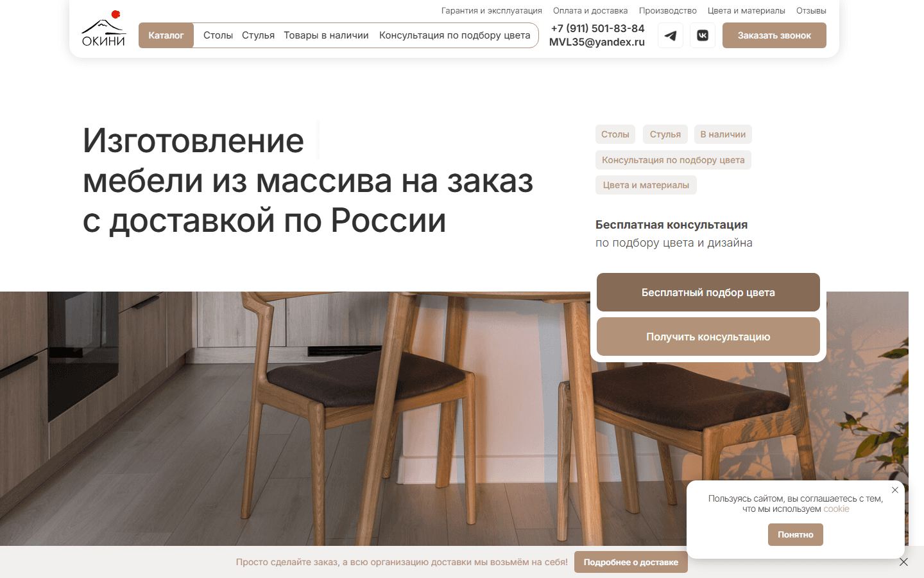Image resolution: width=924 pixels, height=578 pixels.
Task: Open Отзывы link
Action: click(811, 10)
